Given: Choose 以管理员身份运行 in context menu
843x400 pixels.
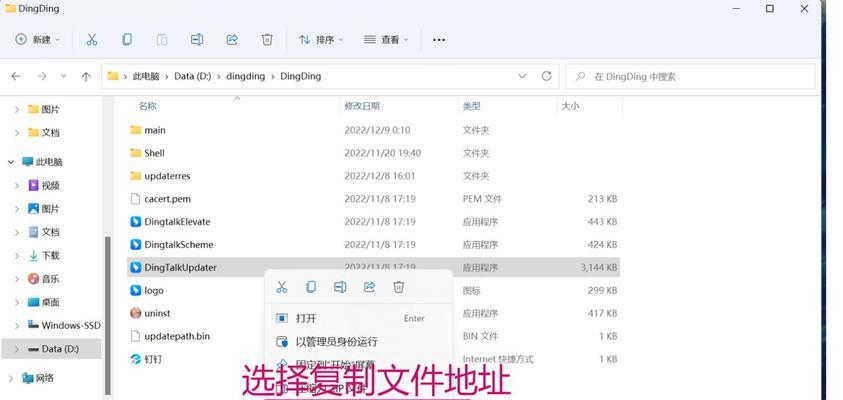Looking at the screenshot, I should pyautogui.click(x=358, y=341).
